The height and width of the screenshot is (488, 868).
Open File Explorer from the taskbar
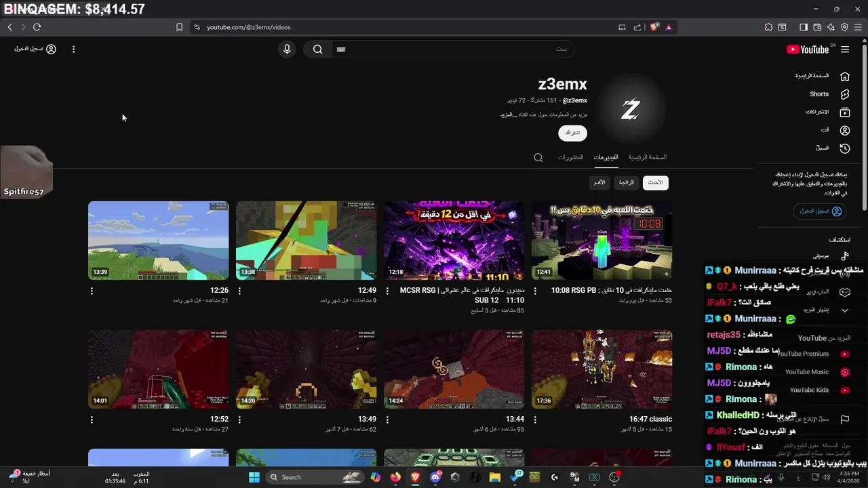(x=495, y=477)
